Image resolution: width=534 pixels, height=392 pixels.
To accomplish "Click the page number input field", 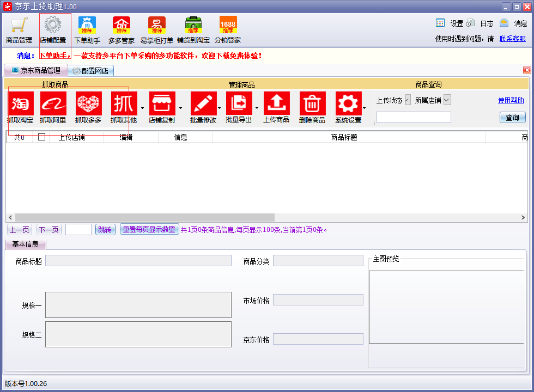I will pos(78,230).
